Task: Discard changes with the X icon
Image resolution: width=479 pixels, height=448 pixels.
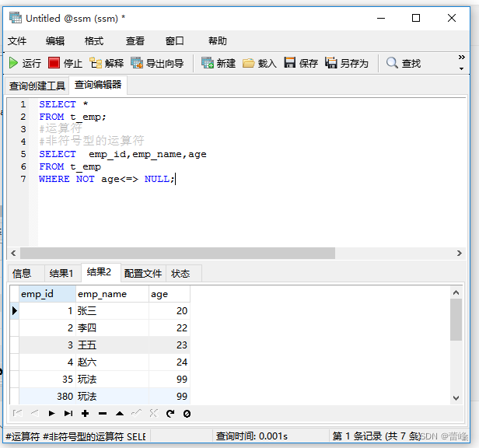Action: pos(153,414)
